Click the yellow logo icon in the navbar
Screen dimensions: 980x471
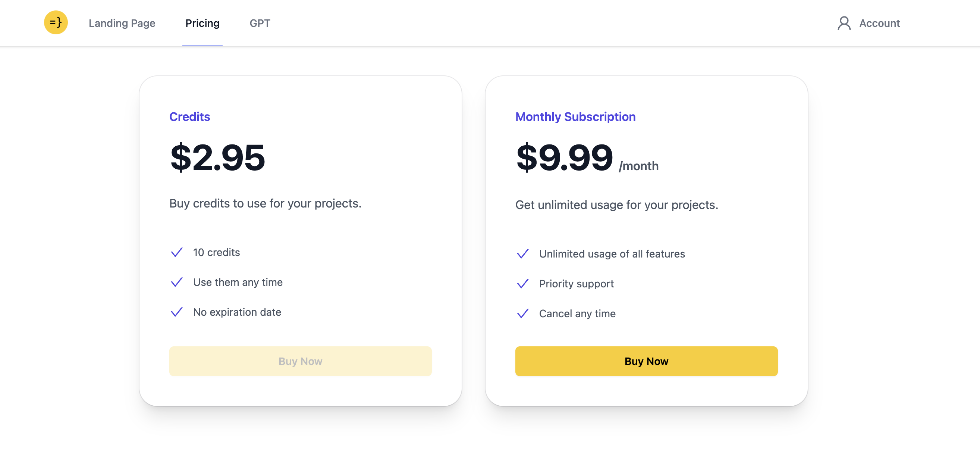(56, 22)
